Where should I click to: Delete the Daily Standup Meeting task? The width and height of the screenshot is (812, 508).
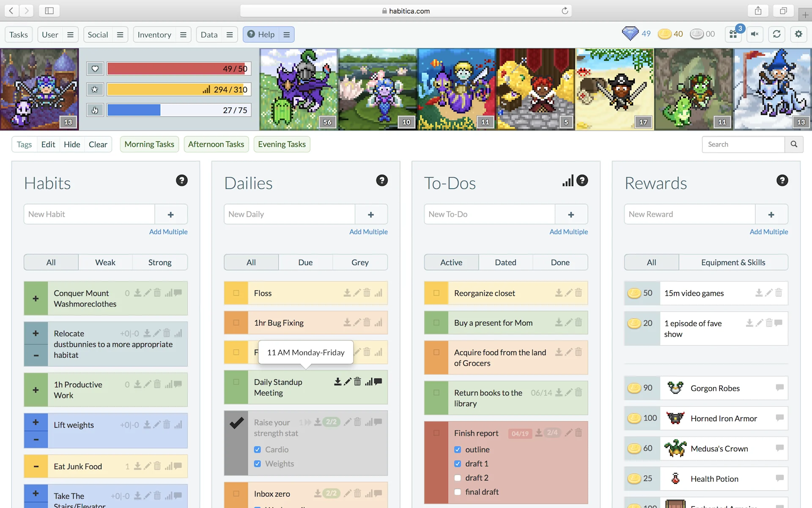357,382
